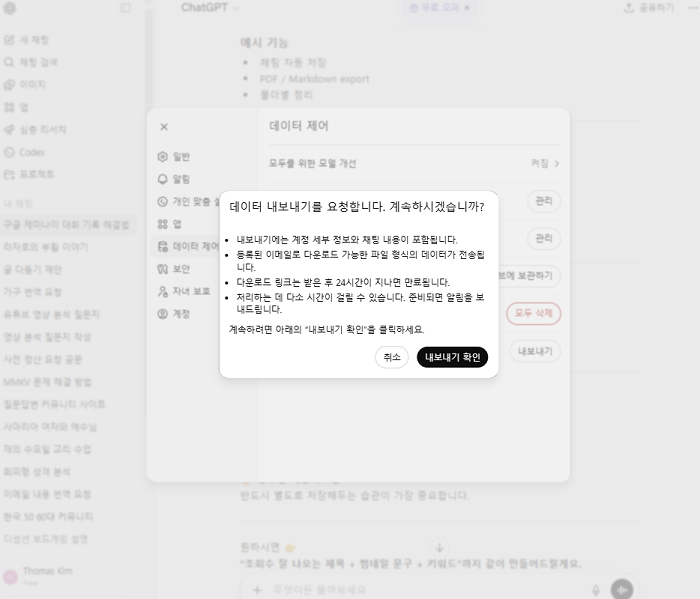This screenshot has width=700, height=599.
Task: Open chat 사전 정산 요청 공문
Action: [x=69, y=359]
